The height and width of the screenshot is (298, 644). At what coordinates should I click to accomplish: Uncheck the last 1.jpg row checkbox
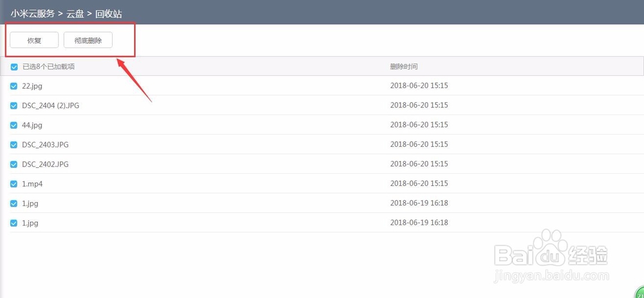14,223
